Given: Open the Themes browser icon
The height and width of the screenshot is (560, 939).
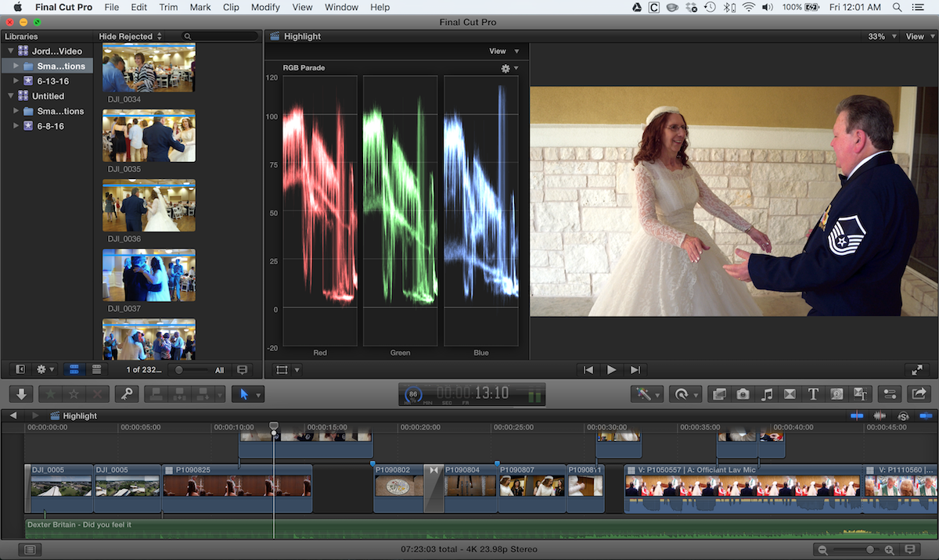Looking at the screenshot, I should 861,393.
